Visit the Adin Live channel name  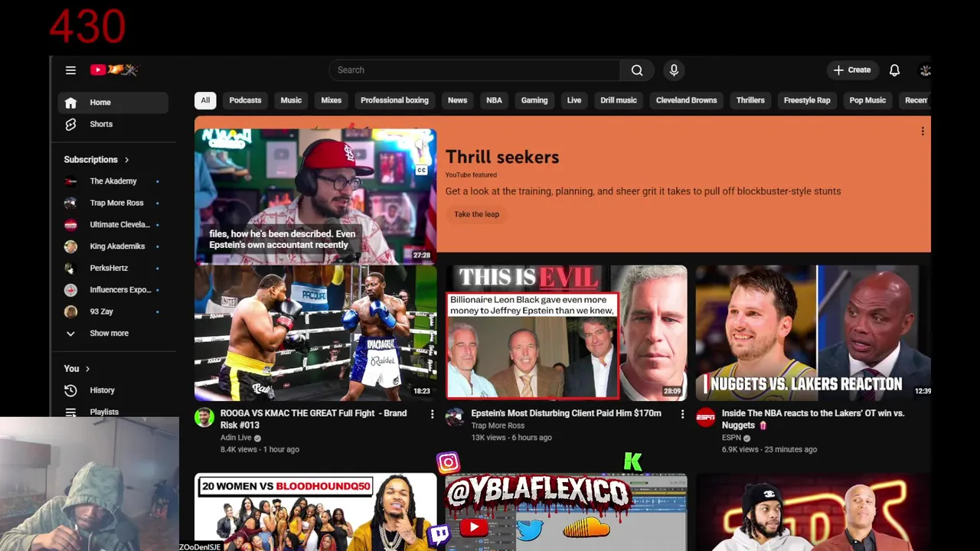[x=236, y=438]
